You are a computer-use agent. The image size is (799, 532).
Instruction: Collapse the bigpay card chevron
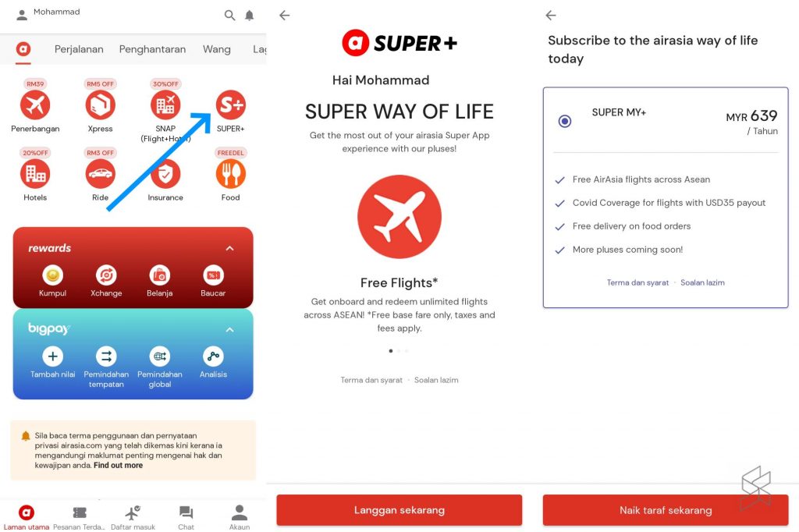(230, 330)
